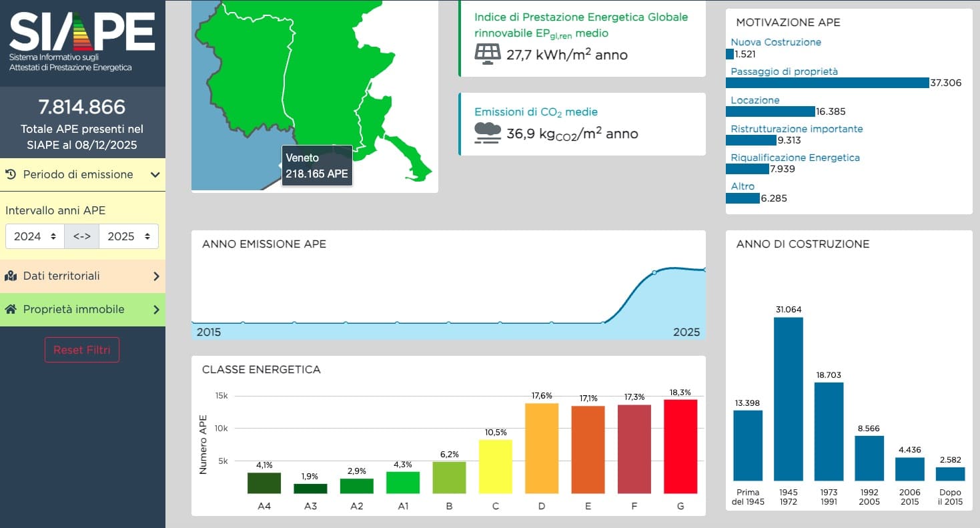980x528 pixels.
Task: Expand the Proprietà immobile section
Action: pos(156,310)
